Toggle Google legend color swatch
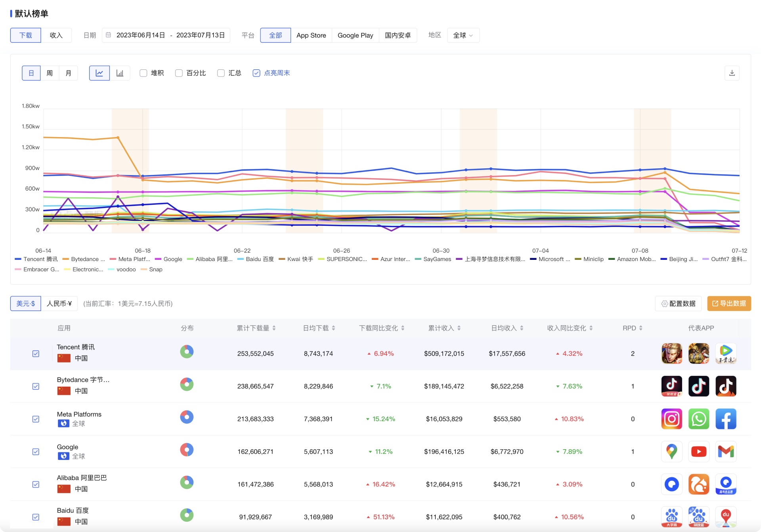This screenshot has width=761, height=532. pyautogui.click(x=158, y=259)
